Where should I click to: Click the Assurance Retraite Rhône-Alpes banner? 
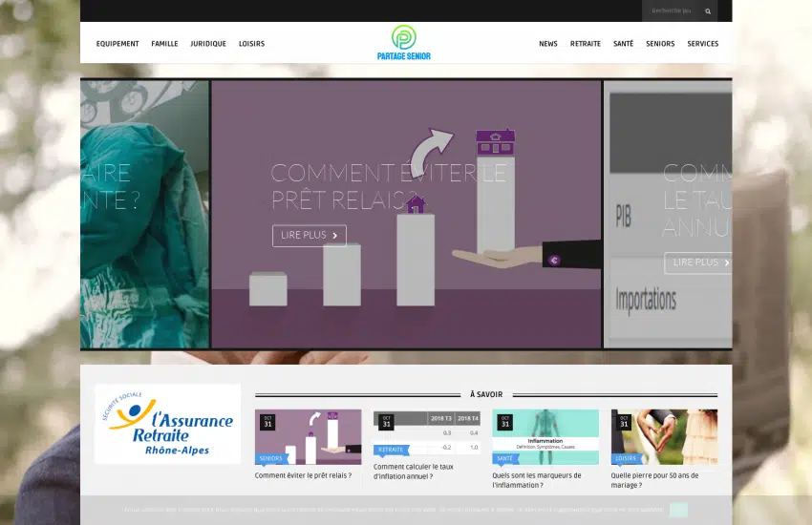pos(167,424)
